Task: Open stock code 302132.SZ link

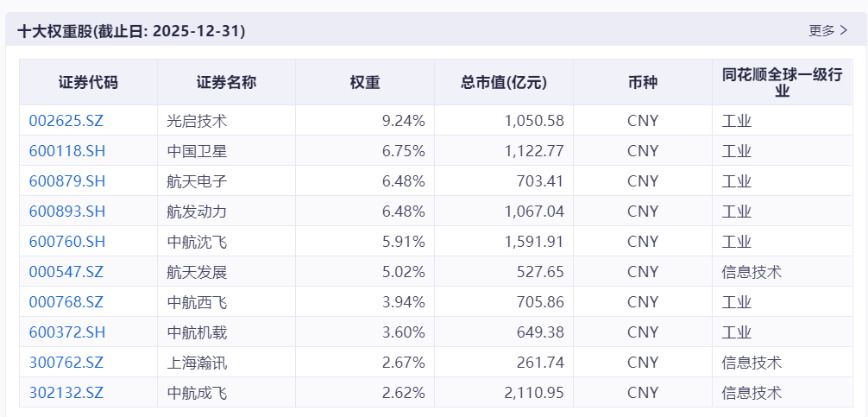Action: pyautogui.click(x=66, y=393)
